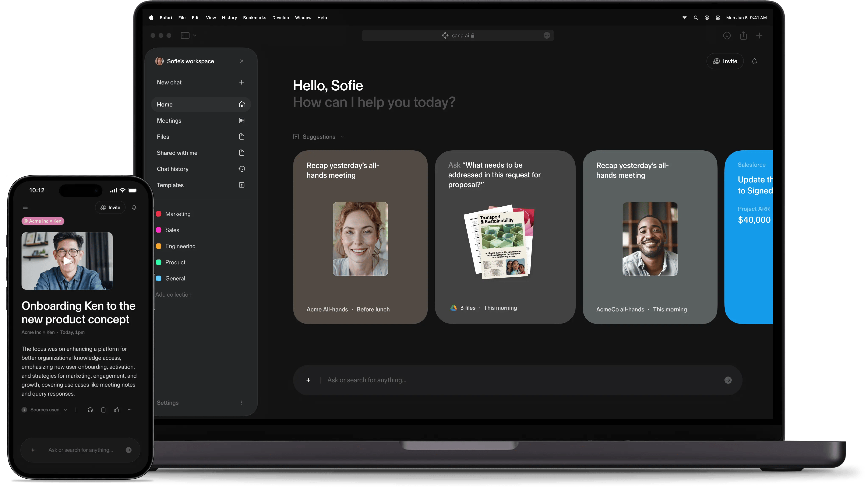
Task: Expand the Sources used dropdown
Action: [66, 410]
